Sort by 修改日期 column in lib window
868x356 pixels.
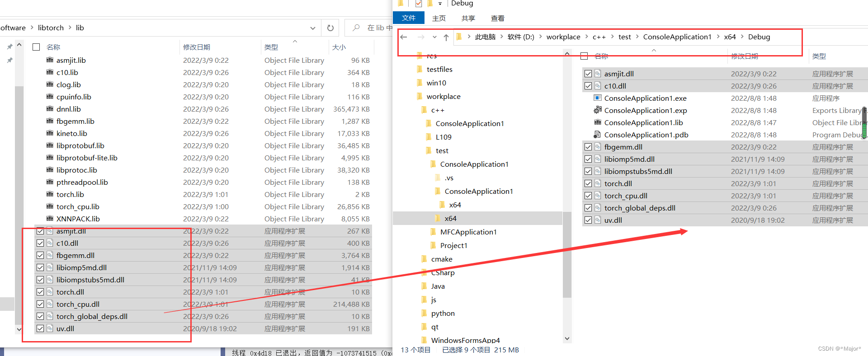point(197,47)
